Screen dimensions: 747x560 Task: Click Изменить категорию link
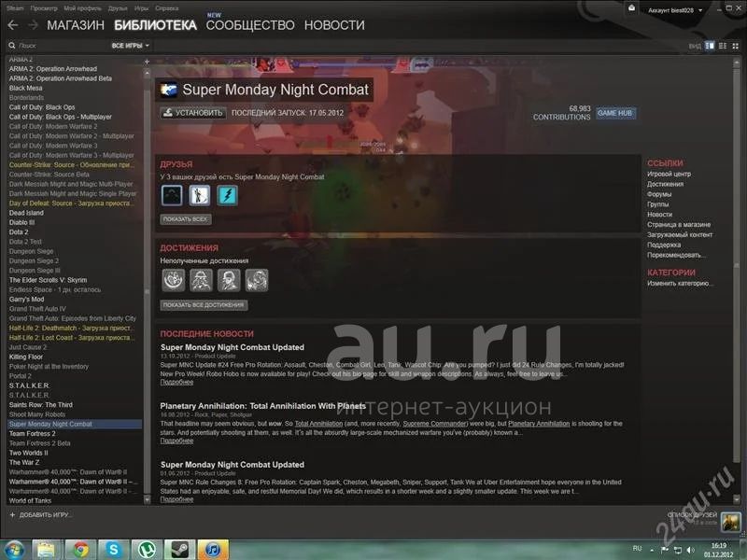pos(680,284)
